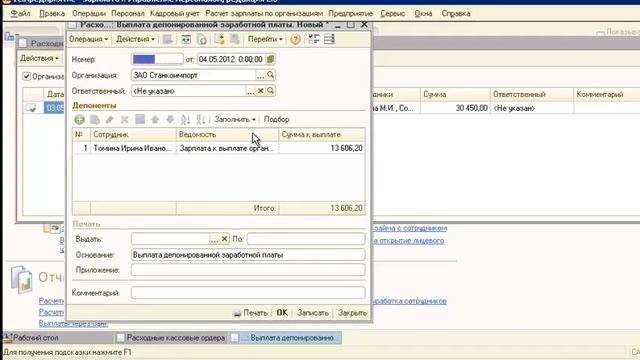Image resolution: width=640 pixels, height=360 pixels.
Task: Click the Сумма к выплате column header
Action: [x=322, y=134]
